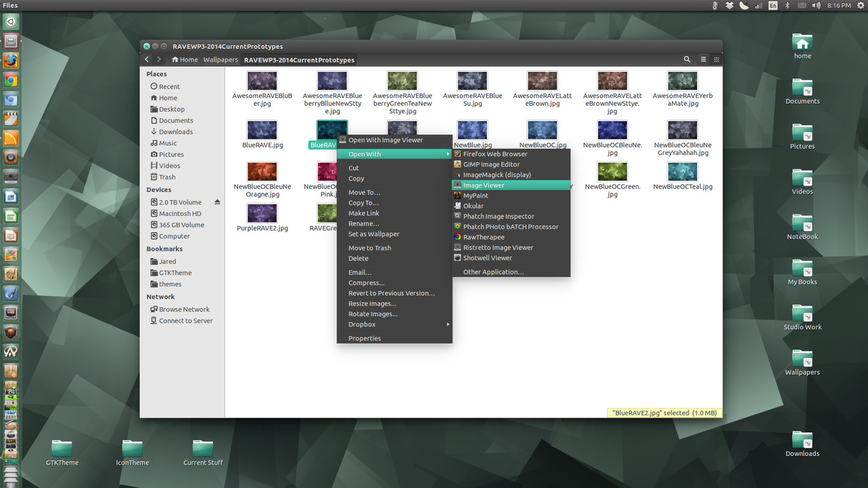
Task: Switch to grid view icon
Action: point(716,60)
